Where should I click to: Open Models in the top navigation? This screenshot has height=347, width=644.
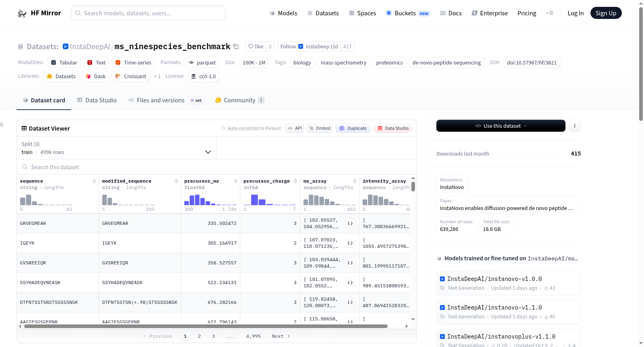click(283, 13)
